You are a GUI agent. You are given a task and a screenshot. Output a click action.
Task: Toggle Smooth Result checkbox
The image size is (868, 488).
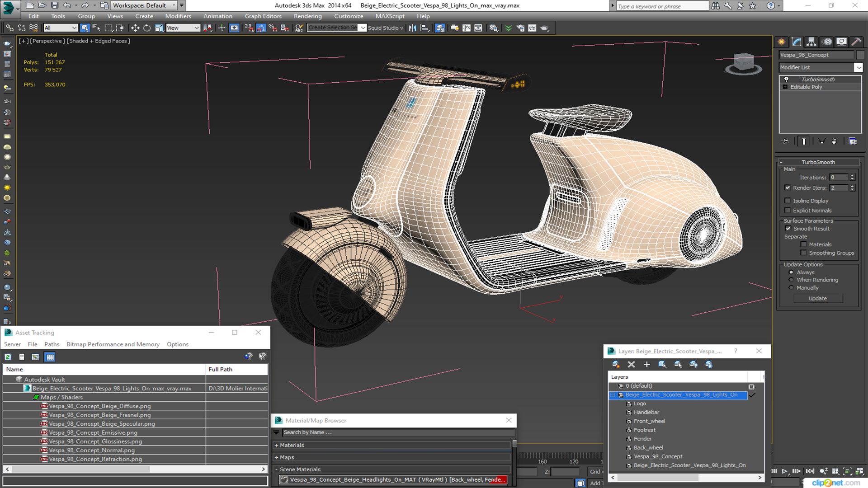click(x=788, y=229)
